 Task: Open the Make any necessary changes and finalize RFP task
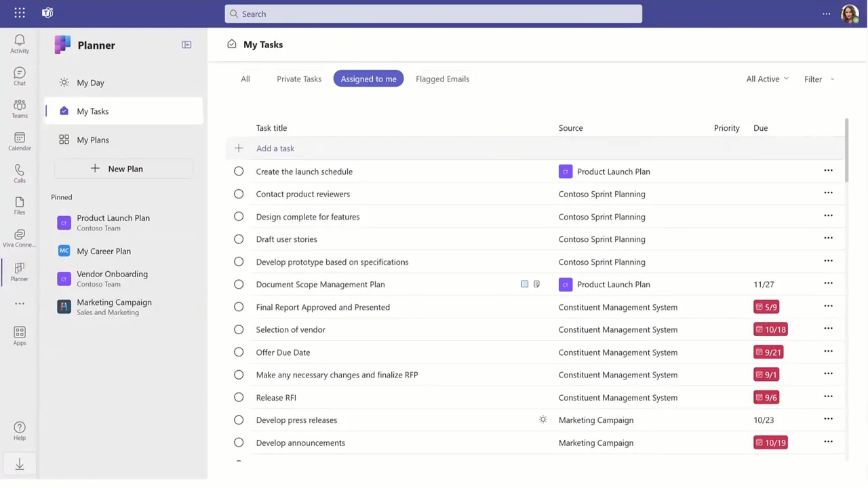[x=337, y=375]
